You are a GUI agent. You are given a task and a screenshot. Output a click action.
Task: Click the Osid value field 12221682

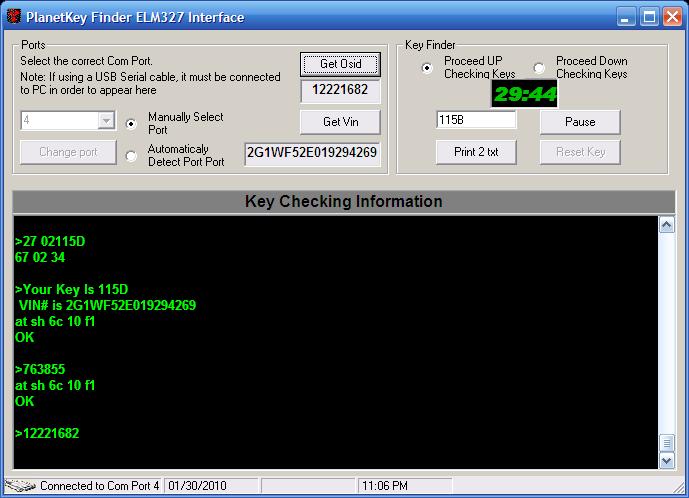pyautogui.click(x=340, y=91)
